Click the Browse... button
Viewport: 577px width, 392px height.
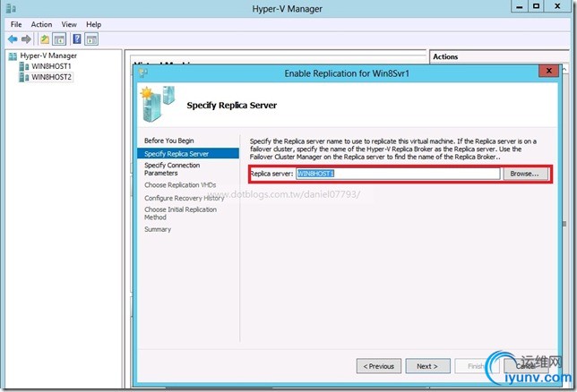coord(524,174)
